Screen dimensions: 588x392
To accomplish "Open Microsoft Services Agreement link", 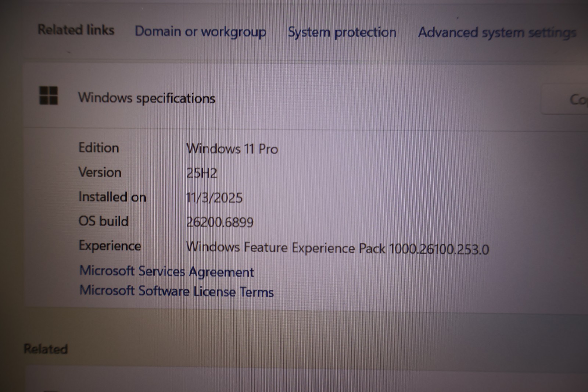I will click(x=166, y=271).
